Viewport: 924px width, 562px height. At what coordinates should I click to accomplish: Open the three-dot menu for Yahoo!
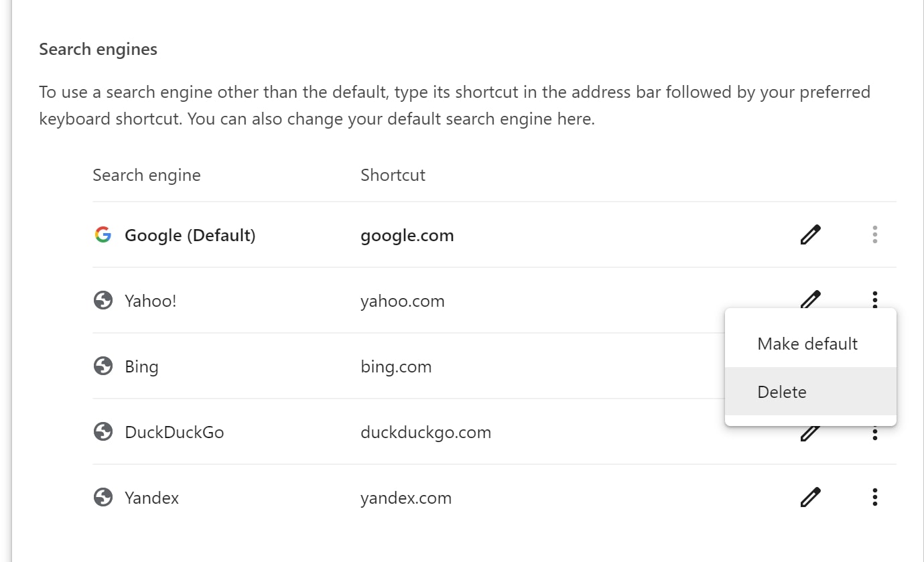pos(874,299)
